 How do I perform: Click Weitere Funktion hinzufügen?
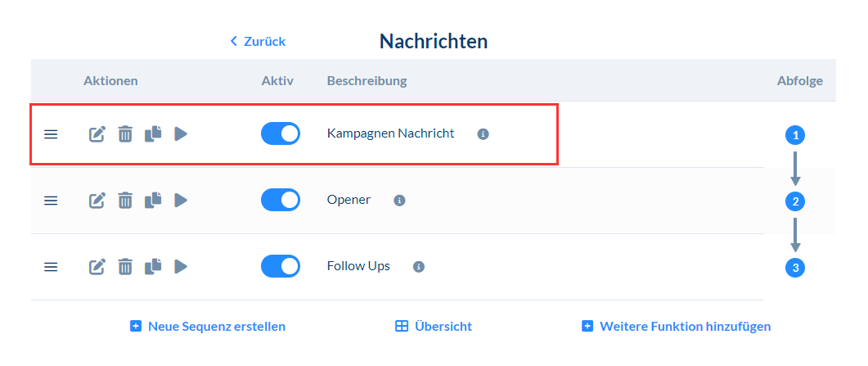tap(676, 326)
